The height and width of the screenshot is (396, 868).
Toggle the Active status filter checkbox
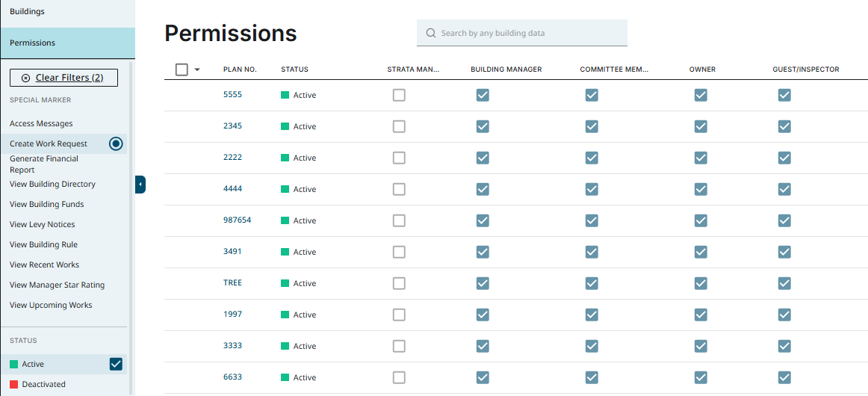pyautogui.click(x=116, y=364)
